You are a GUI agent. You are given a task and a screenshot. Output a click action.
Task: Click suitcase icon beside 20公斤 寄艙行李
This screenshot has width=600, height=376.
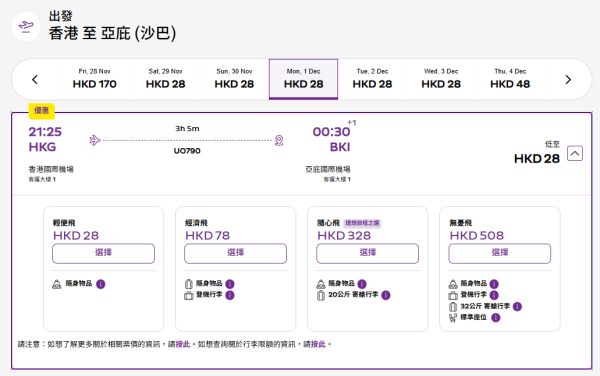click(321, 295)
